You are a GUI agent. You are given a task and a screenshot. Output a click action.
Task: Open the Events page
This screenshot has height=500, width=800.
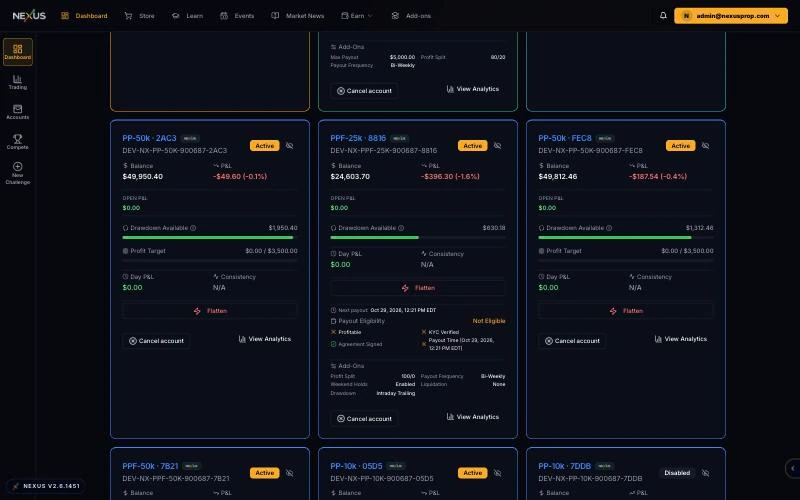(x=237, y=16)
